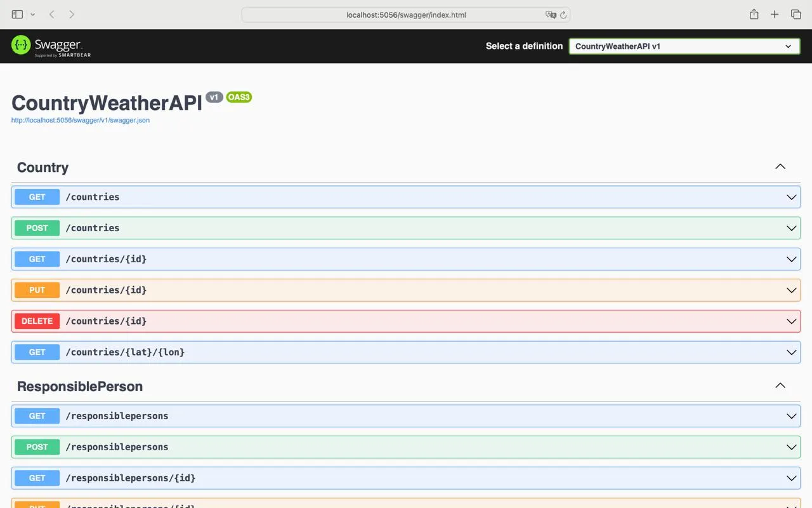The height and width of the screenshot is (508, 812).
Task: Click the /responsiblepersons path in the GET row
Action: point(117,416)
